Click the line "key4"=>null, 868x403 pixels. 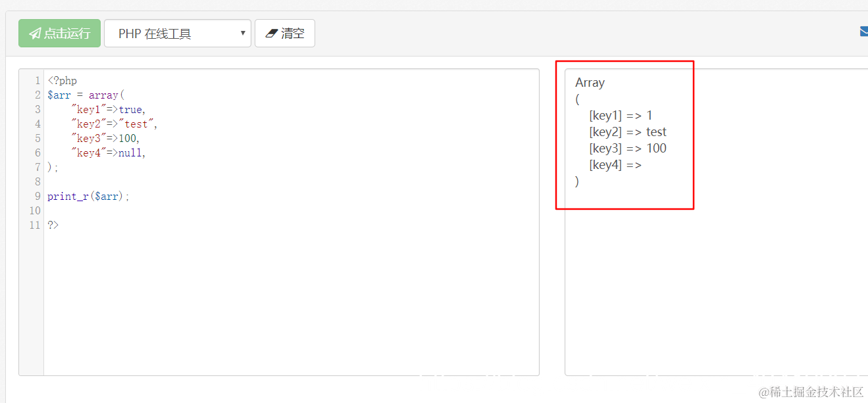click(108, 153)
